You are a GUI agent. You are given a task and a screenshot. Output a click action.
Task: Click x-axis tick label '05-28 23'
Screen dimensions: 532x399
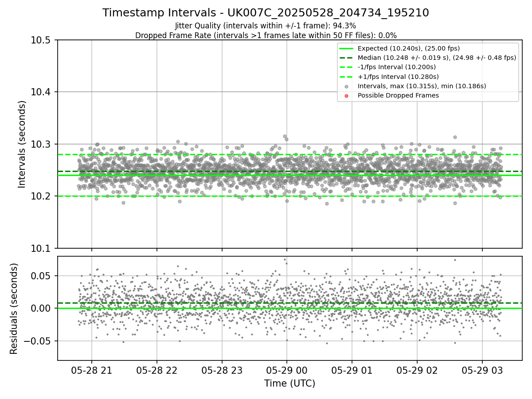coord(222,370)
